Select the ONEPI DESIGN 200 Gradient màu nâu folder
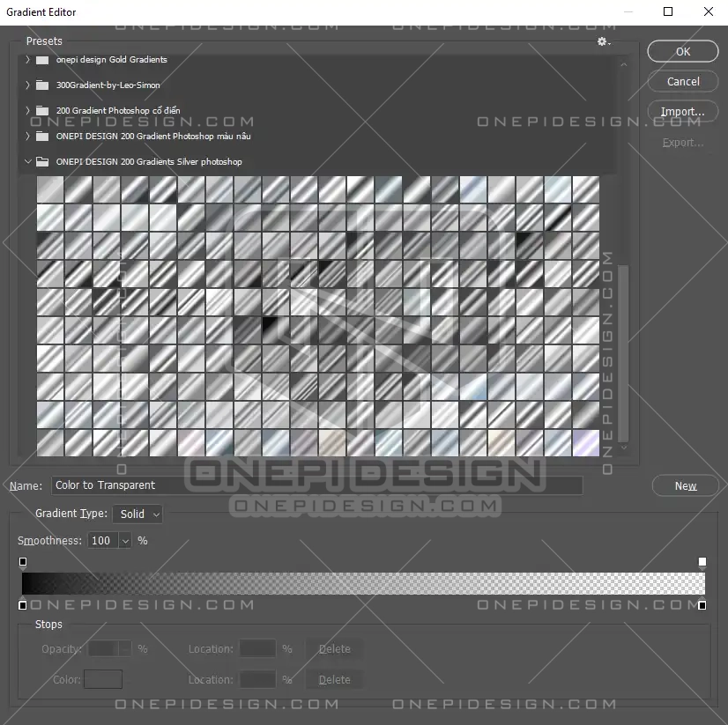Screen dimensions: 728x725 point(152,137)
